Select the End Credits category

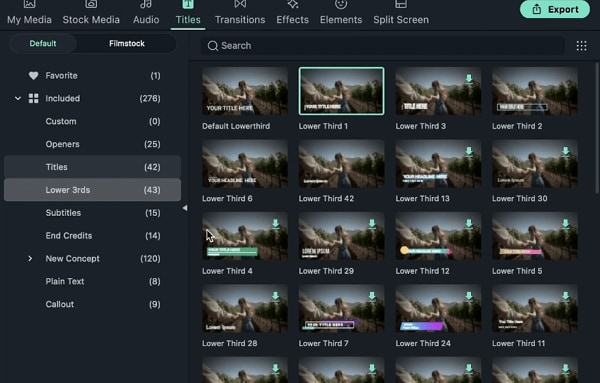pyautogui.click(x=93, y=236)
